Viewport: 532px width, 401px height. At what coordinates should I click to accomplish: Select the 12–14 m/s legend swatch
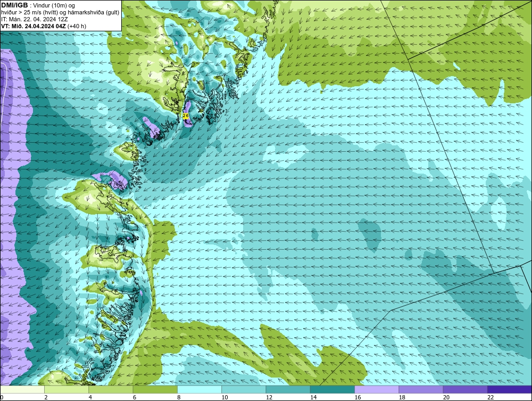click(288, 389)
